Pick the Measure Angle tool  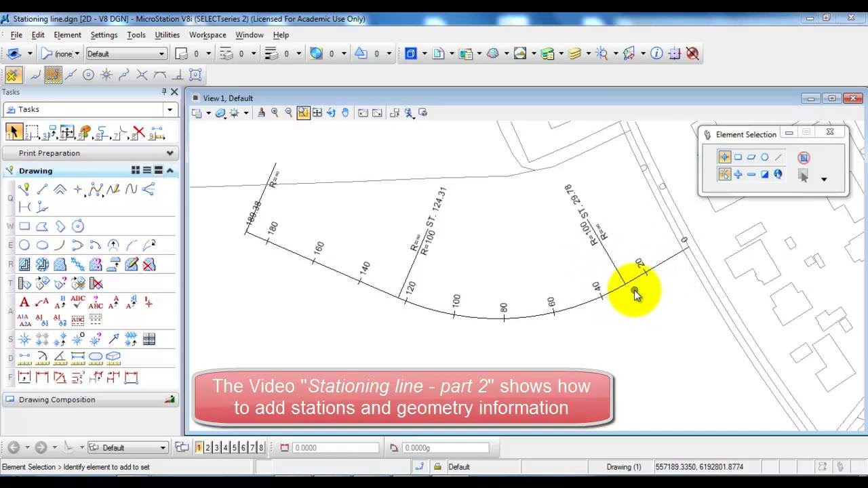(60, 357)
